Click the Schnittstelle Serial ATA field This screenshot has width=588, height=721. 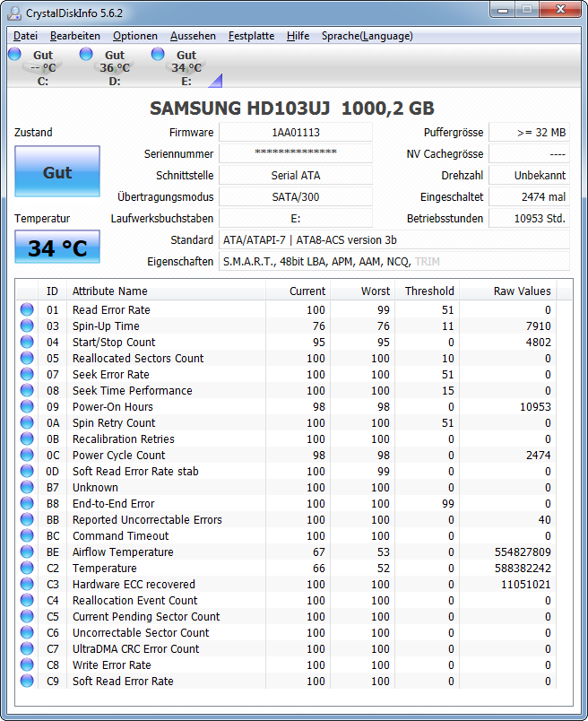tap(296, 175)
